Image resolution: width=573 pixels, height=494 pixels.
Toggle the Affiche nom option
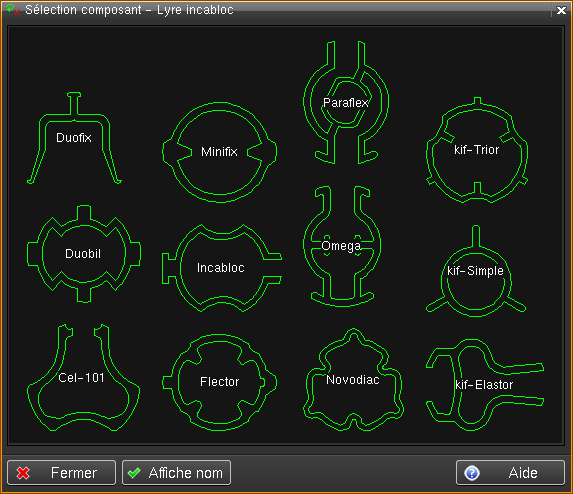point(177,473)
